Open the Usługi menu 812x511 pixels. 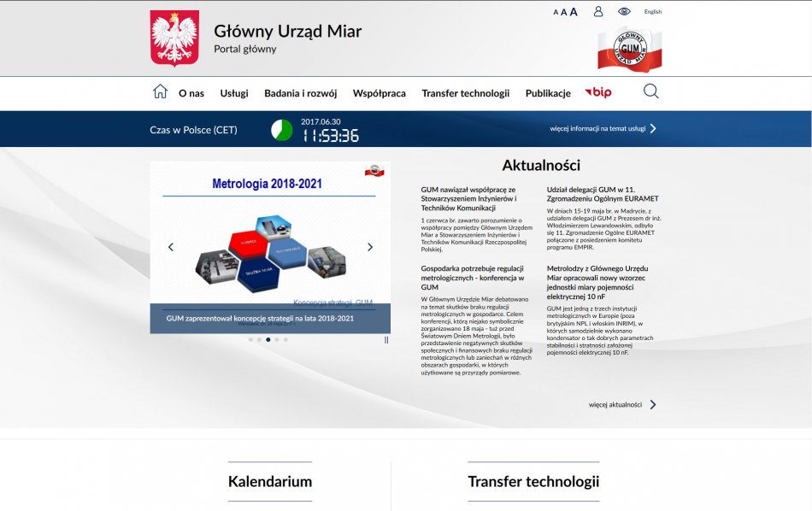coord(234,93)
